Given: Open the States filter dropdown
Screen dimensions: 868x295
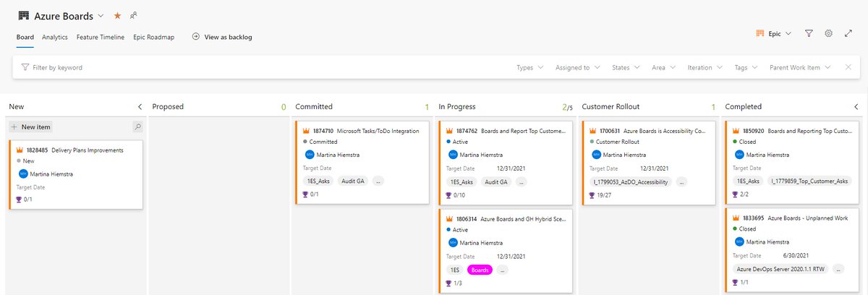Looking at the screenshot, I should [626, 67].
